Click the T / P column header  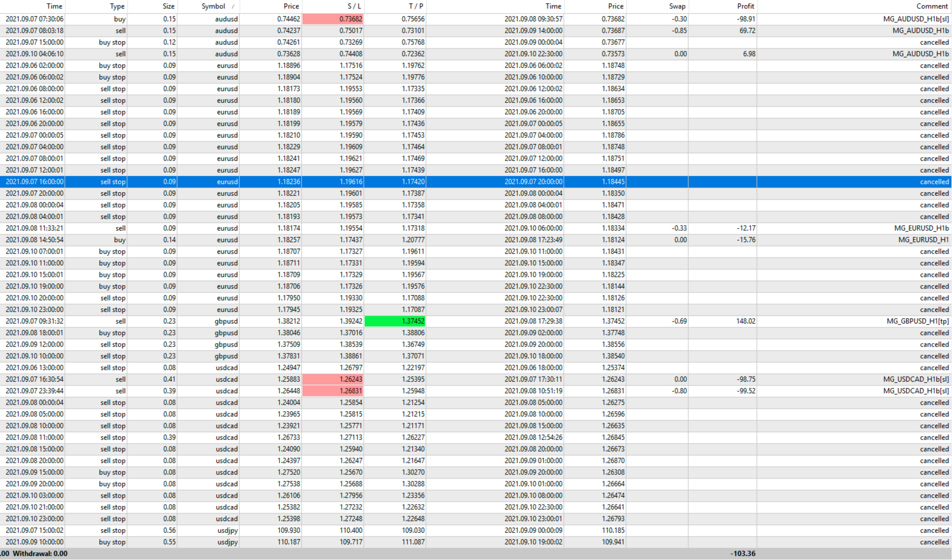(416, 6)
